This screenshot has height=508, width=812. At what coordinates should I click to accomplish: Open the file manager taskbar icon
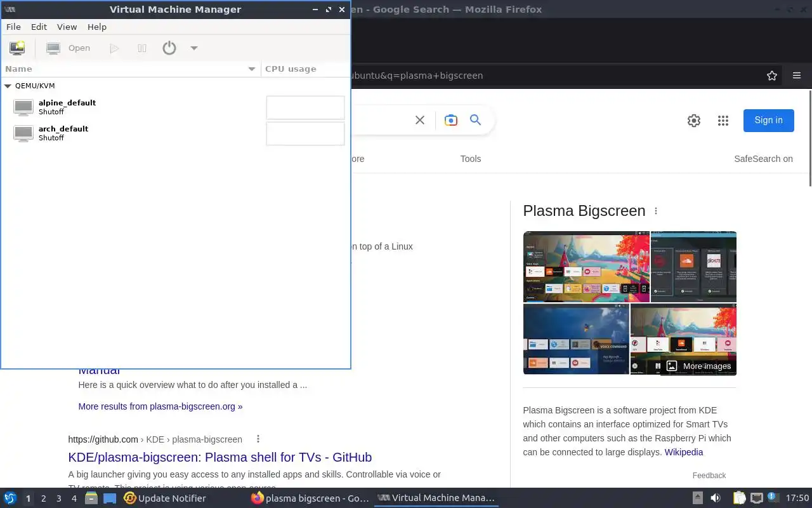pyautogui.click(x=92, y=498)
